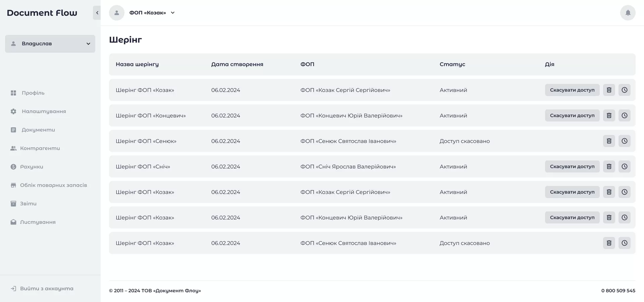Click ФОП «Сніч Ярослав Валерійович» cell

pyautogui.click(x=348, y=166)
